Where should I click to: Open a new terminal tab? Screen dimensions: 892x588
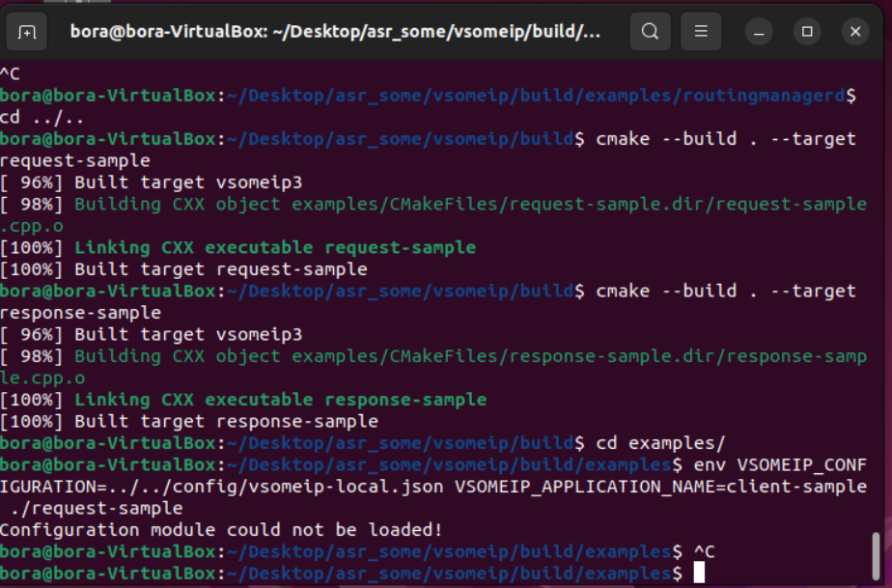click(x=26, y=32)
